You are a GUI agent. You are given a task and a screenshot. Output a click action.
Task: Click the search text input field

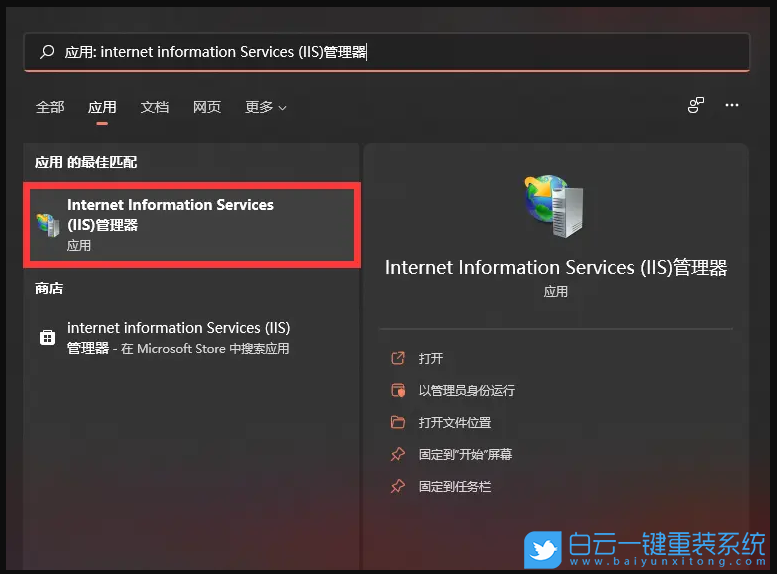pyautogui.click(x=387, y=52)
